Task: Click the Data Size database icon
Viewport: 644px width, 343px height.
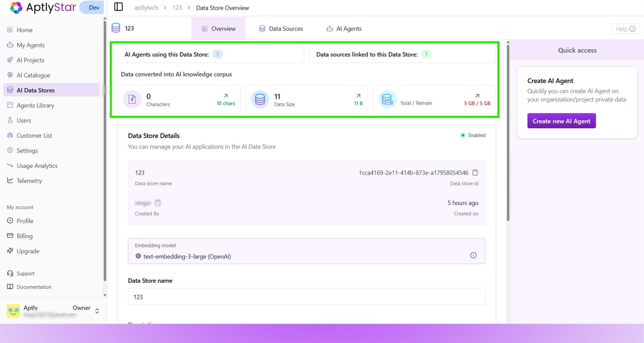Action: (260, 99)
